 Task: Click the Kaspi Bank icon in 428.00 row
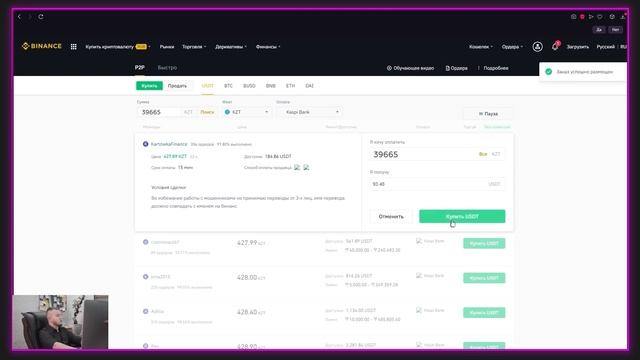point(419,276)
